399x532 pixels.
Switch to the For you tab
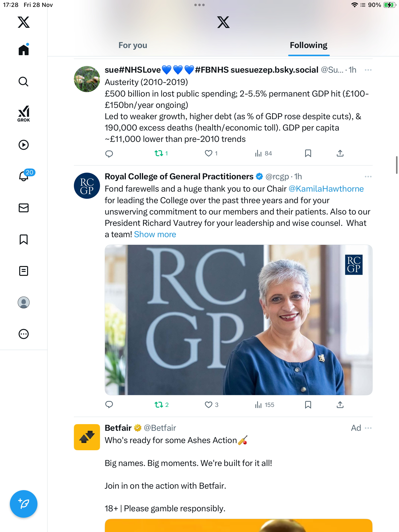(x=133, y=45)
